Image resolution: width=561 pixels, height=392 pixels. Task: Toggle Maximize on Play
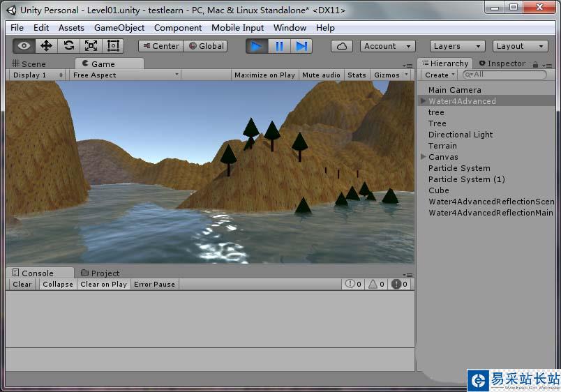coord(264,75)
